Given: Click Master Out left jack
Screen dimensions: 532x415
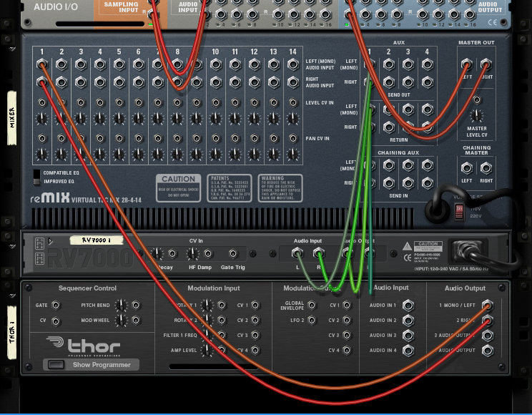Looking at the screenshot, I should pos(467,64).
